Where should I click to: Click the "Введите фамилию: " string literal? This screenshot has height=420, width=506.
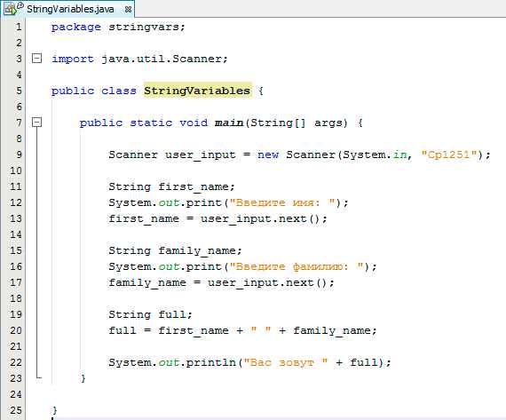[296, 266]
